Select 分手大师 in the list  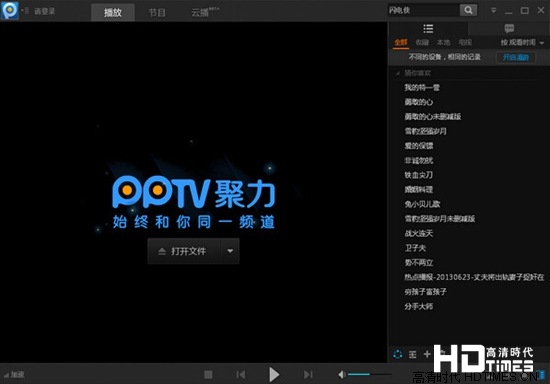418,306
